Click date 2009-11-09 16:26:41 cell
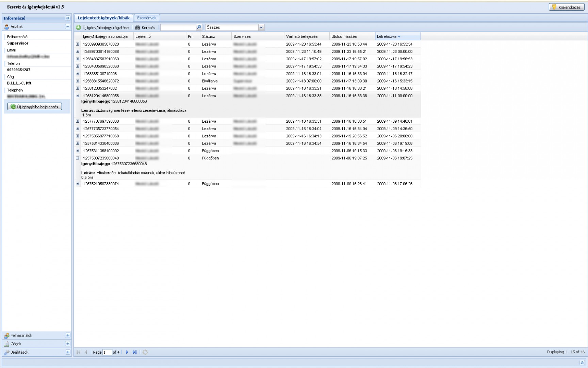This screenshot has width=588, height=368. tap(349, 184)
